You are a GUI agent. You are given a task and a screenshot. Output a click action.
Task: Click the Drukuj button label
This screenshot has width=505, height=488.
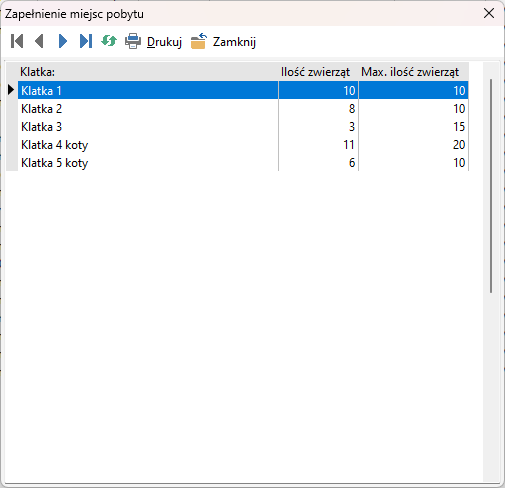[x=164, y=42]
